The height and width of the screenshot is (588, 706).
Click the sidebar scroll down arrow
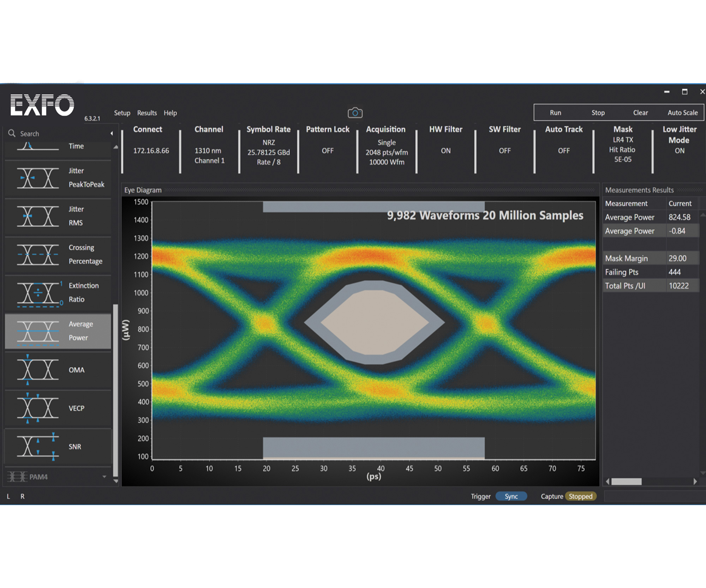point(115,481)
